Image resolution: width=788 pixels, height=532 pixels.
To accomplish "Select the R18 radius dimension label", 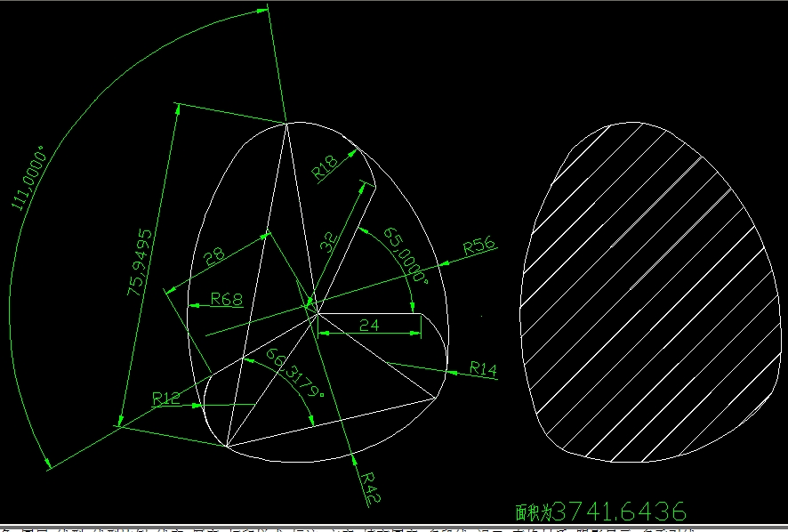I will point(325,168).
